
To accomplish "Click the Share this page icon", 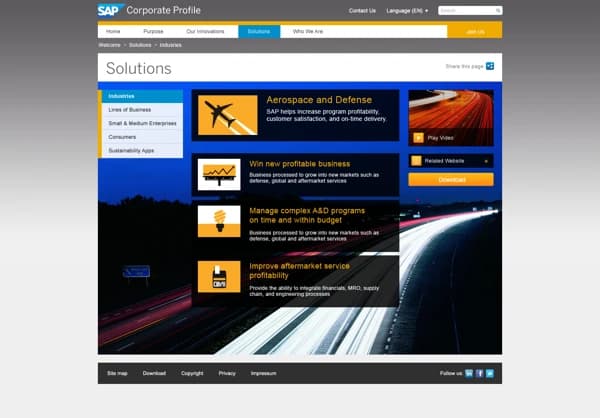I will [490, 66].
